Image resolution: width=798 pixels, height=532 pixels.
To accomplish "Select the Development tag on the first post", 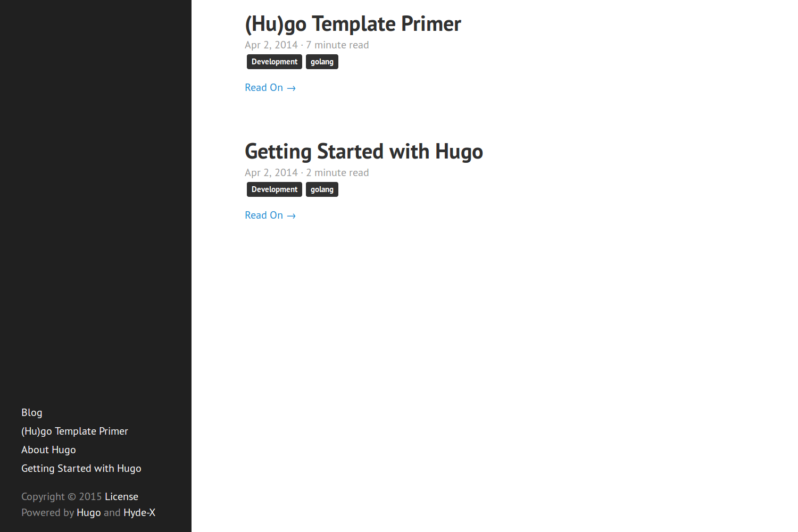I will coord(275,62).
